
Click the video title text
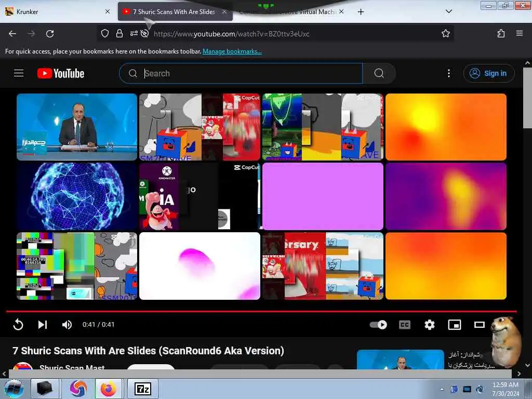148,351
